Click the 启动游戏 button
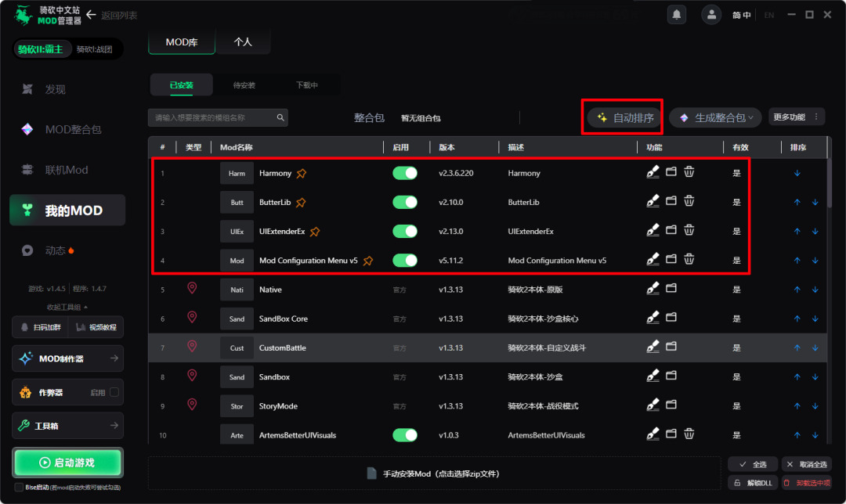 67,463
